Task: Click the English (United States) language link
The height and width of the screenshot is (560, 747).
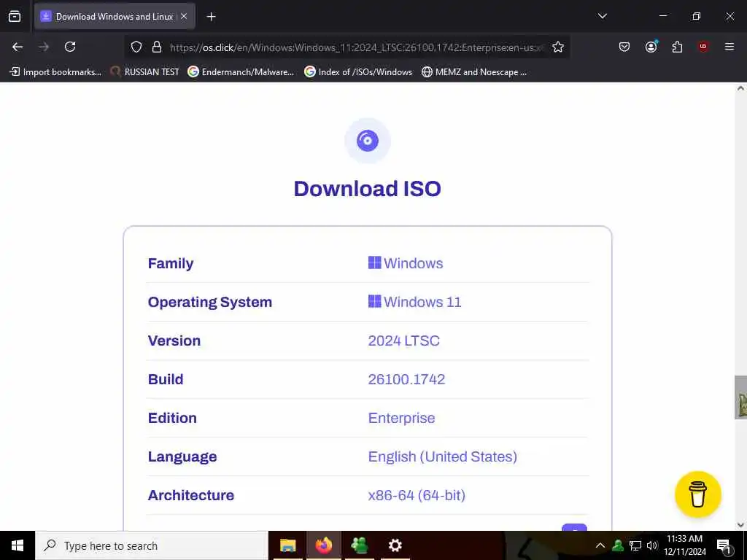Action: (x=442, y=456)
